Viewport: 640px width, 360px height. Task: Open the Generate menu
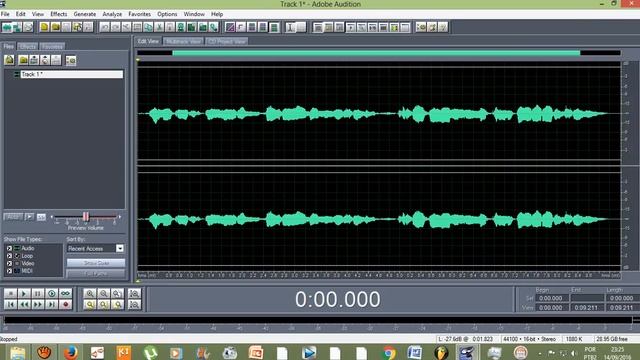(x=84, y=14)
